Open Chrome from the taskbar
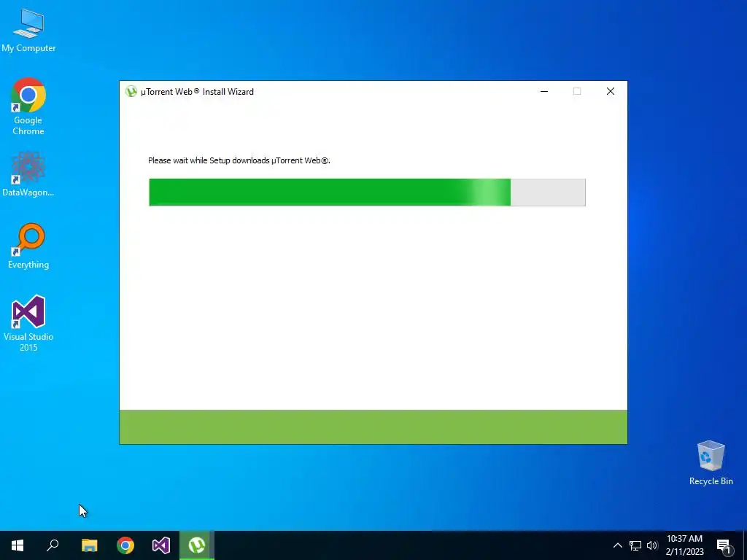747x560 pixels. [x=125, y=545]
